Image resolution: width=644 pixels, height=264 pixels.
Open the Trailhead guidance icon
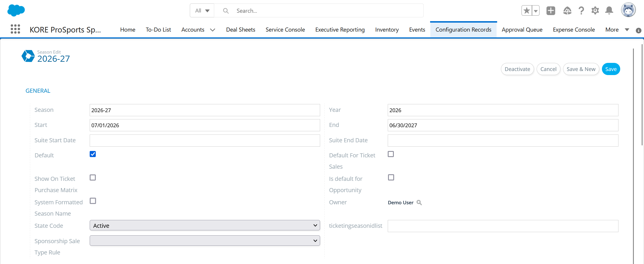567,11
